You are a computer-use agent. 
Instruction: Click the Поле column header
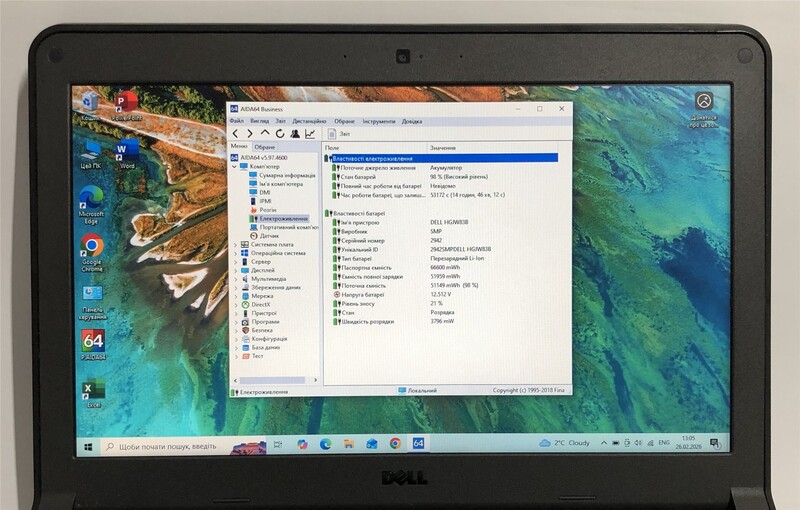374,147
